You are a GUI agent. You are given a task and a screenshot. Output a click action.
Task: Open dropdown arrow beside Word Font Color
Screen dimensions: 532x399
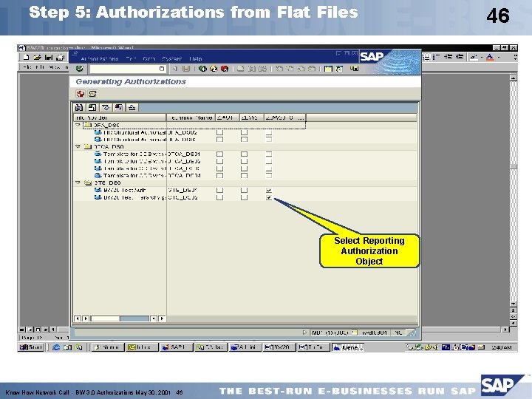point(499,58)
